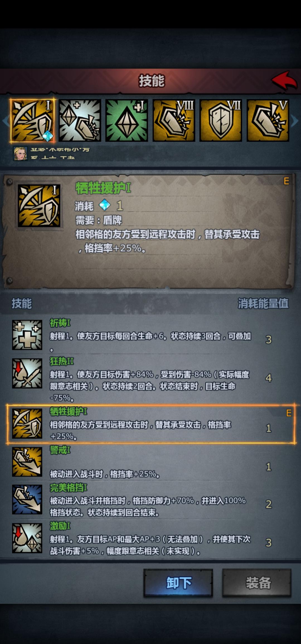
Task: Select the crystal and fist skill slot
Action: (80, 120)
